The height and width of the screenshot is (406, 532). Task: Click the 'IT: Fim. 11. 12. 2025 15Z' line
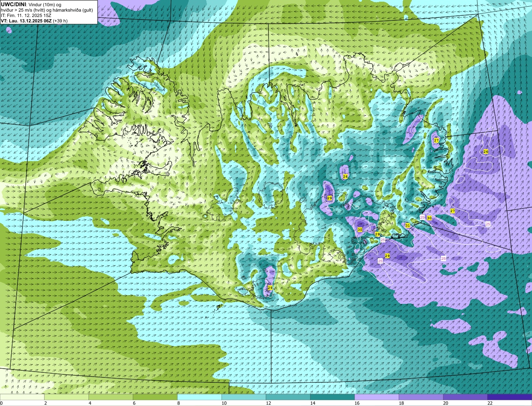click(26, 16)
